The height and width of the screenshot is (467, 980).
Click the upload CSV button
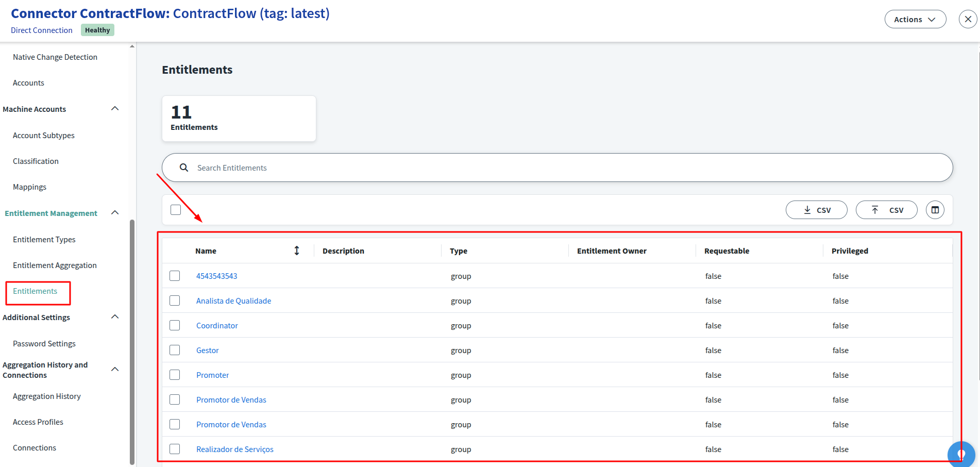[886, 210]
